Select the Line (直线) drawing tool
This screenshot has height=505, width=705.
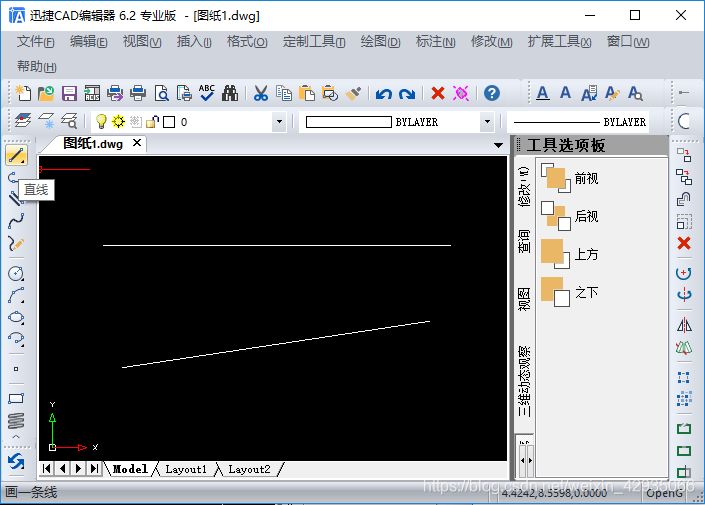pyautogui.click(x=16, y=156)
